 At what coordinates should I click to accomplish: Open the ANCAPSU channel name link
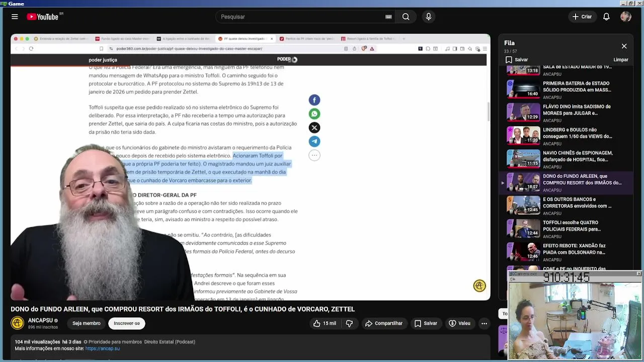pyautogui.click(x=40, y=320)
